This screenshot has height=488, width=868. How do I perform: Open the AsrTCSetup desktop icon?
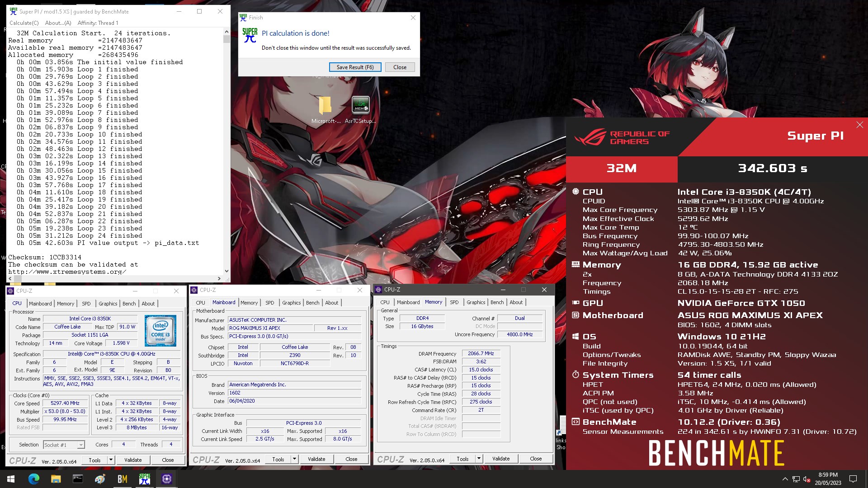(x=360, y=110)
